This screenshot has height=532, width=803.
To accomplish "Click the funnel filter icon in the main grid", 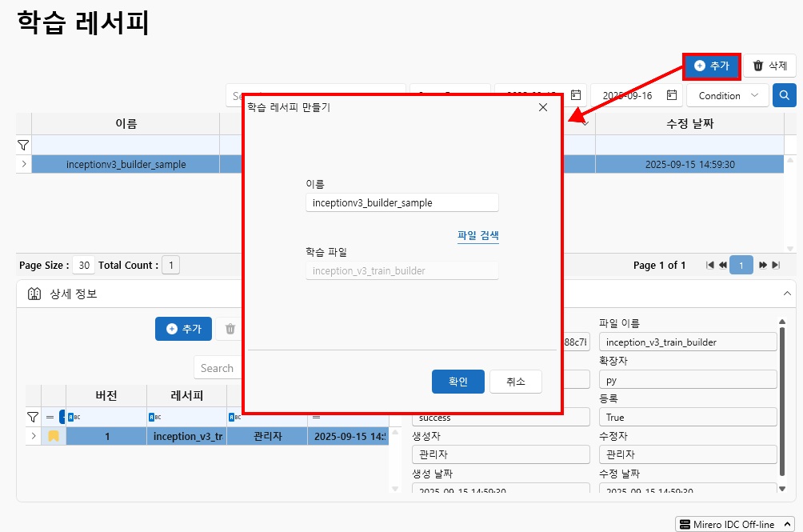I will (23, 146).
